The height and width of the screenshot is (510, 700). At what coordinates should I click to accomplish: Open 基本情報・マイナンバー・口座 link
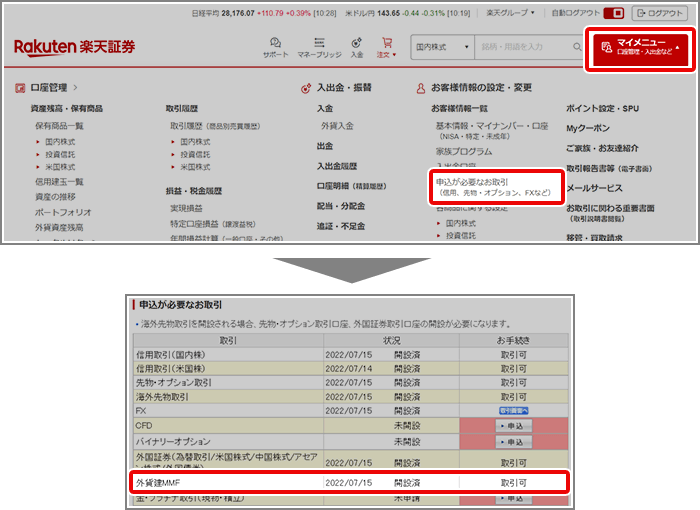[492, 130]
